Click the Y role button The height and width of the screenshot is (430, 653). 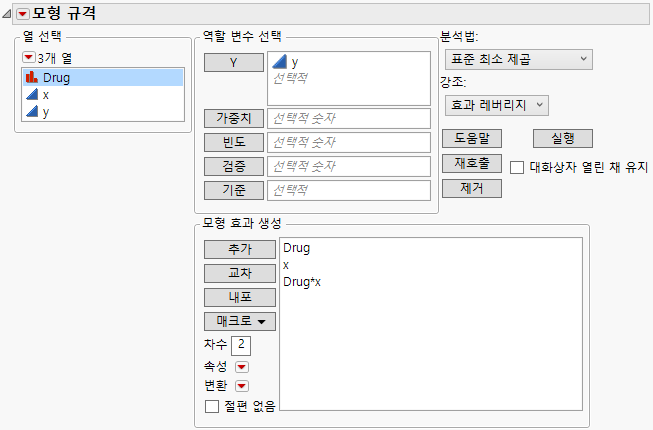pyautogui.click(x=234, y=62)
